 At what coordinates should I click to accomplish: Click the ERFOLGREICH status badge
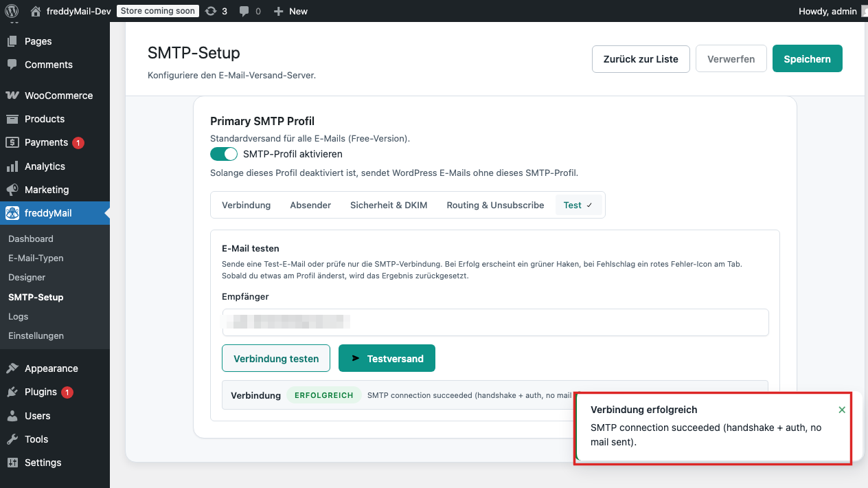(323, 395)
